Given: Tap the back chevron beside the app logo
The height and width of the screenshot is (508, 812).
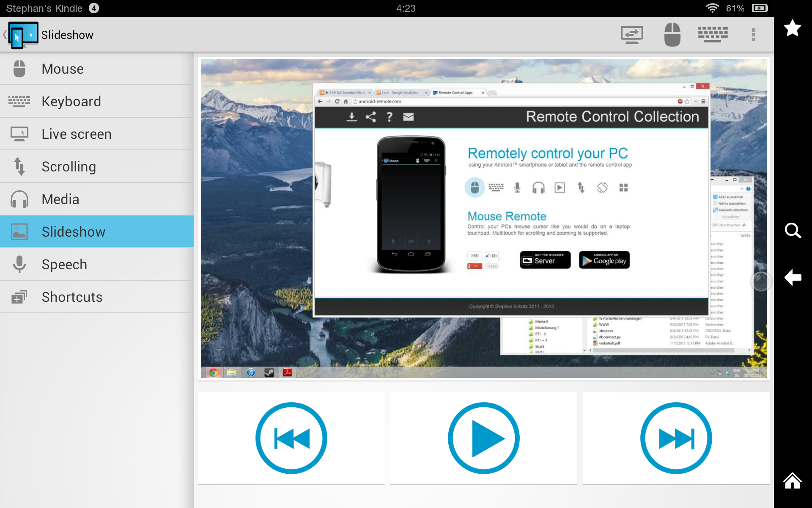Looking at the screenshot, I should tap(4, 35).
